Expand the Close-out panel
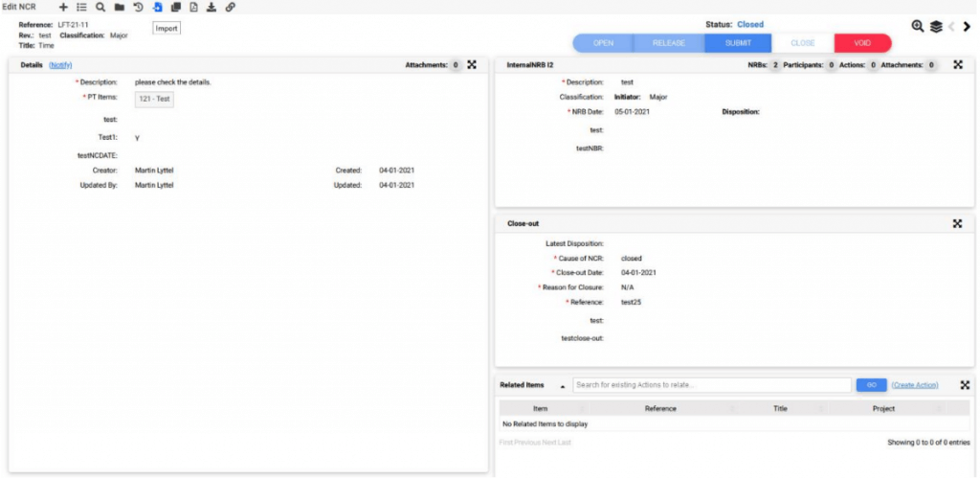 pyautogui.click(x=957, y=223)
